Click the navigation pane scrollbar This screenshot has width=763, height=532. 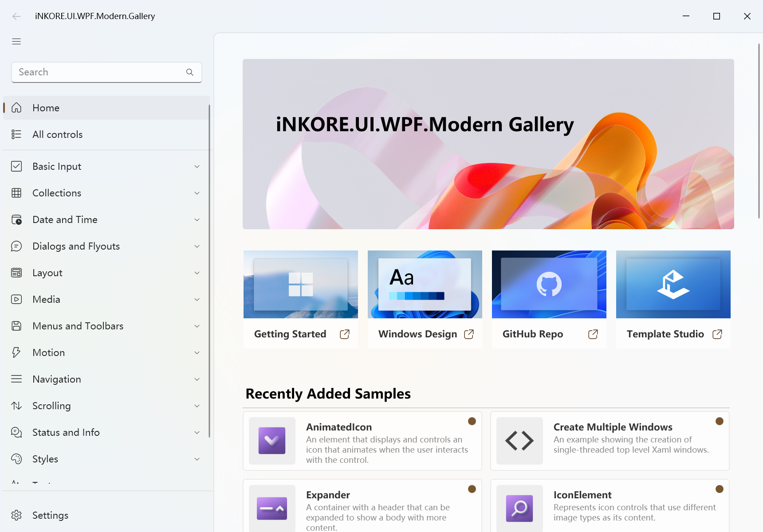coord(209,271)
